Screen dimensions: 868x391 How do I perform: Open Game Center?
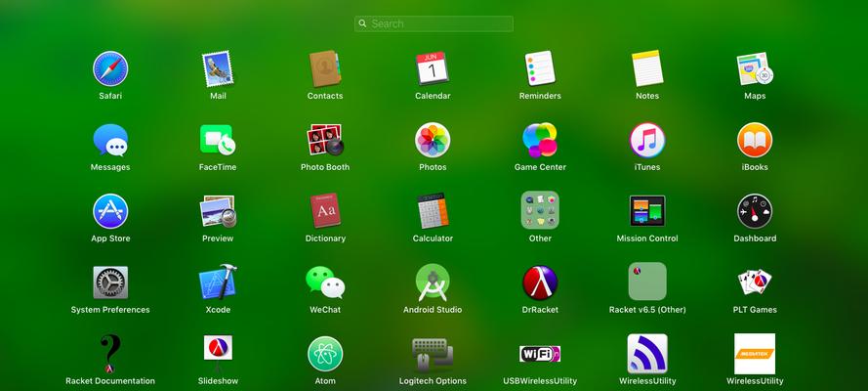tap(540, 140)
